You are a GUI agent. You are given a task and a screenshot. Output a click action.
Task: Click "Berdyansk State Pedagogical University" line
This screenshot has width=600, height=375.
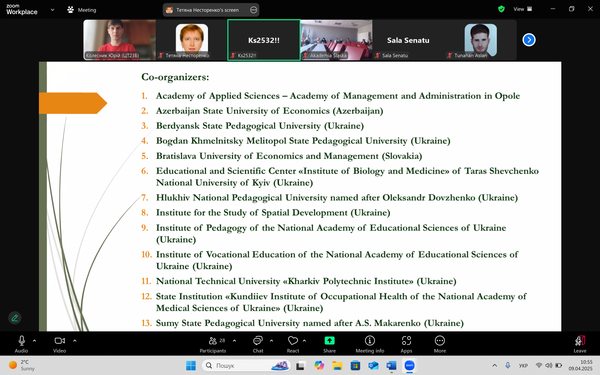pyautogui.click(x=260, y=126)
